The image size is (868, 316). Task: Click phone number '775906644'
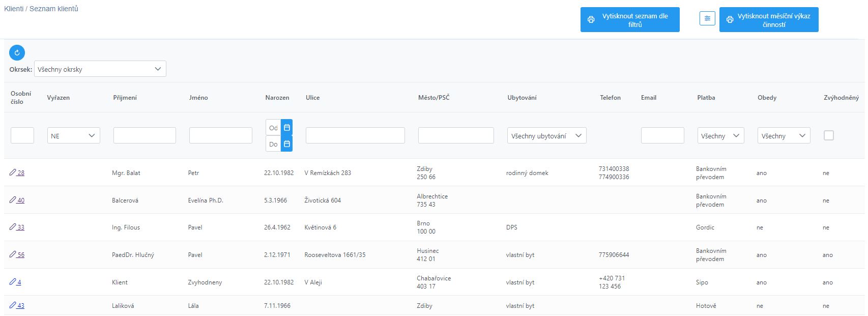(x=614, y=255)
